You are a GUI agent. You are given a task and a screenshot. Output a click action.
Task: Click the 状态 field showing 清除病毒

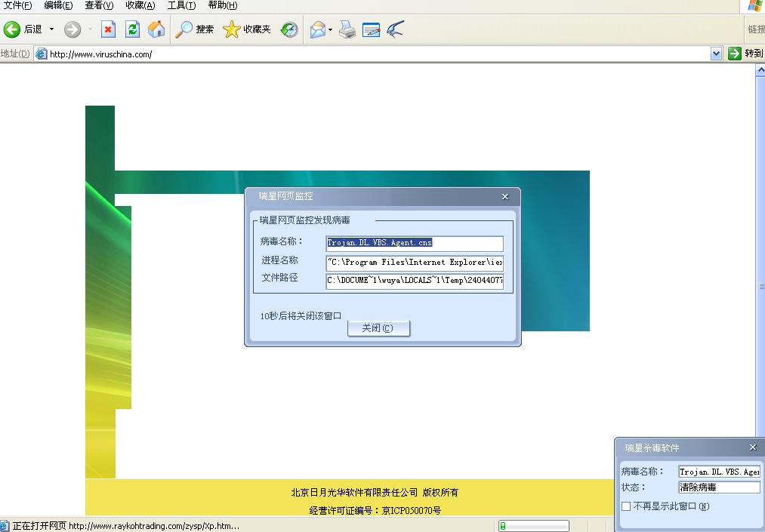pyautogui.click(x=719, y=487)
